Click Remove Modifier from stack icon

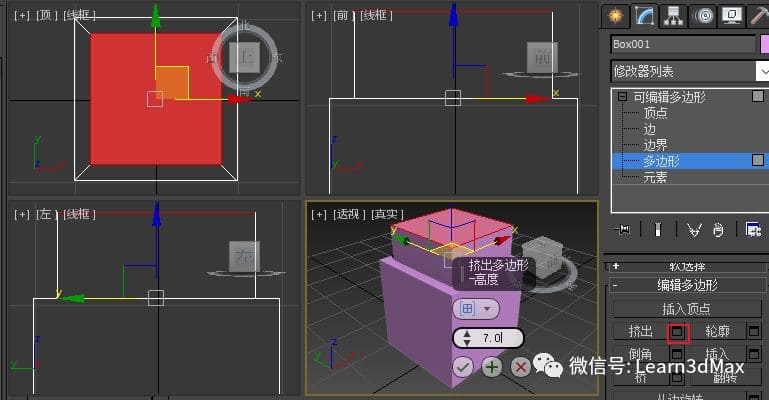(x=718, y=229)
